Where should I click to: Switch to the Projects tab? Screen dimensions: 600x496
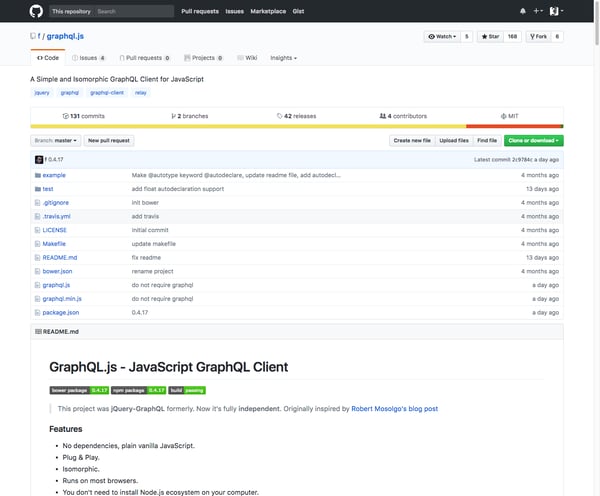pyautogui.click(x=203, y=58)
